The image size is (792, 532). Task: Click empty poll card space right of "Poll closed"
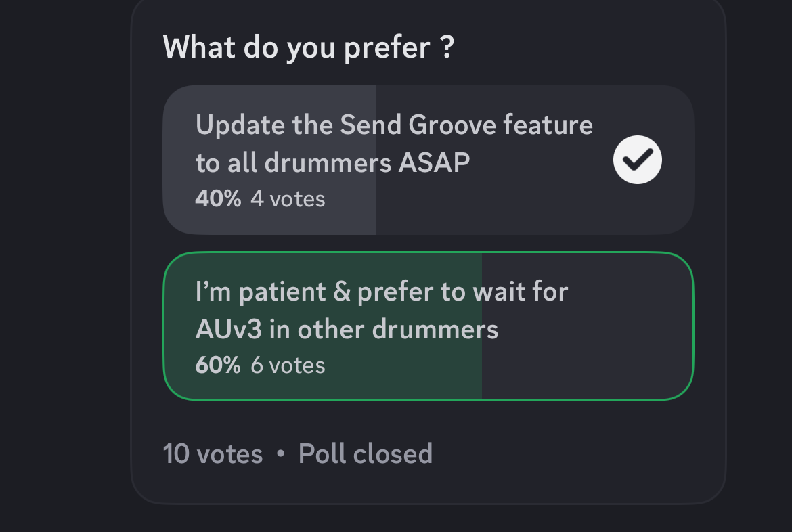pos(576,453)
